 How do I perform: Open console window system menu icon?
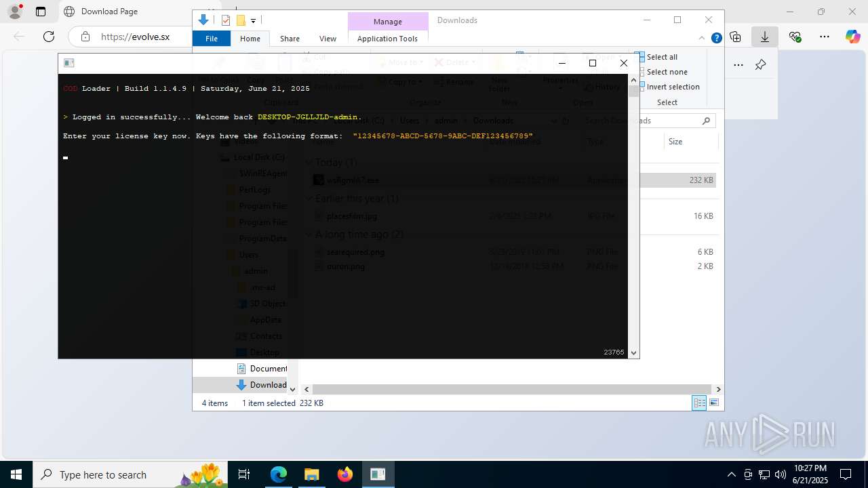pos(68,63)
